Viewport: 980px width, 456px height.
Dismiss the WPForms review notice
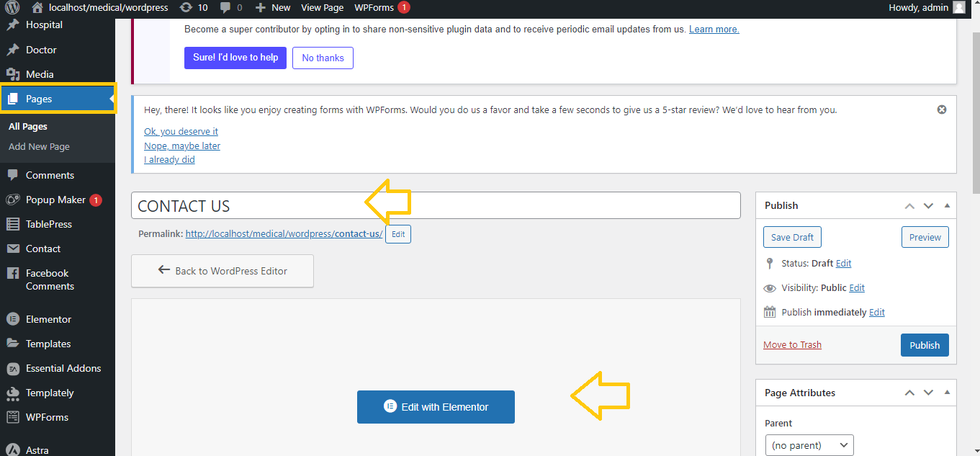pos(941,109)
